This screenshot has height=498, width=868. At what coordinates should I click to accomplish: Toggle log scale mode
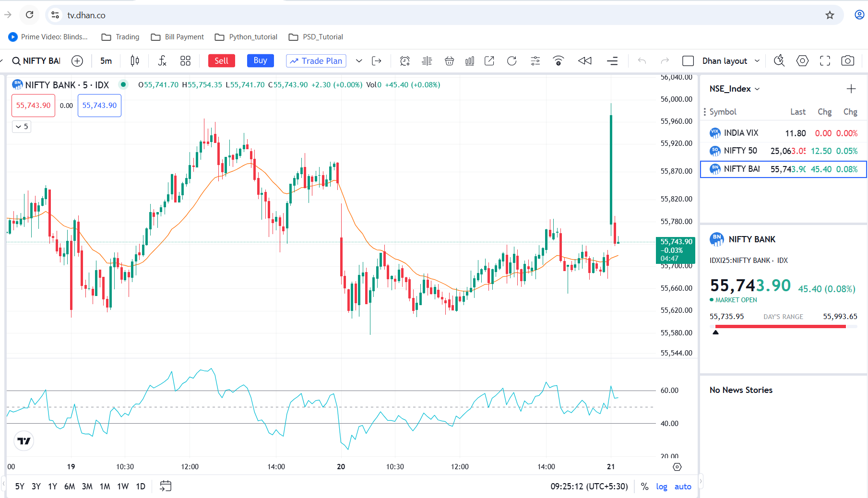point(662,486)
